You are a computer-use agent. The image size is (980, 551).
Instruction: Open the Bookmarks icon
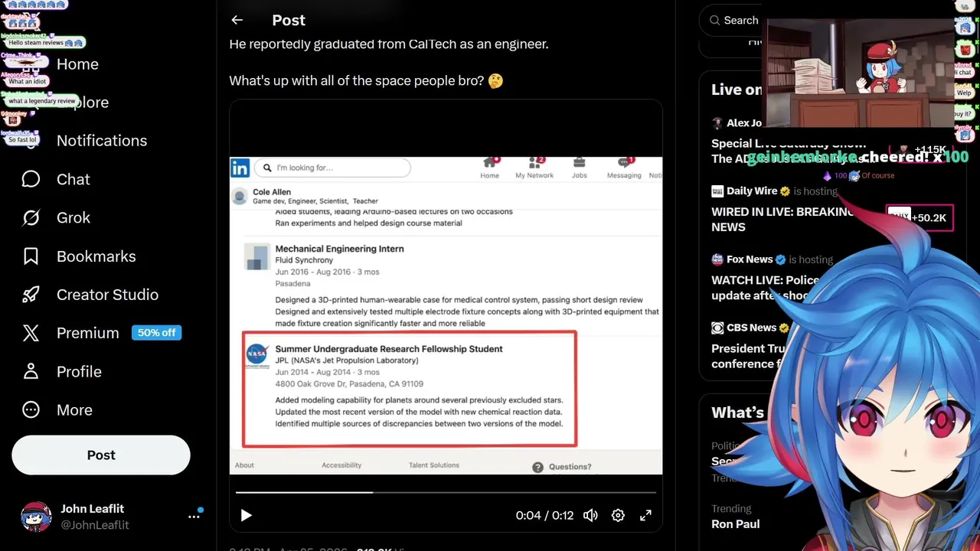point(31,256)
